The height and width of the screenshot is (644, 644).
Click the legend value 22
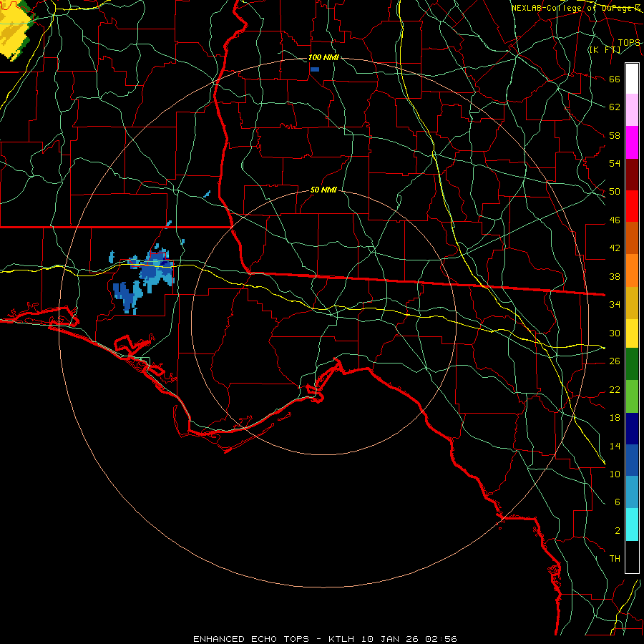point(615,389)
